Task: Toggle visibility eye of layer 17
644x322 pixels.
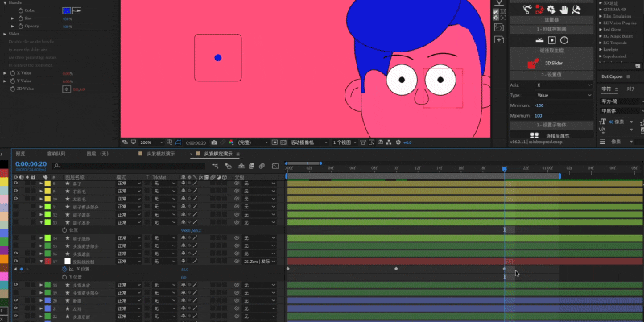Action: (15, 262)
